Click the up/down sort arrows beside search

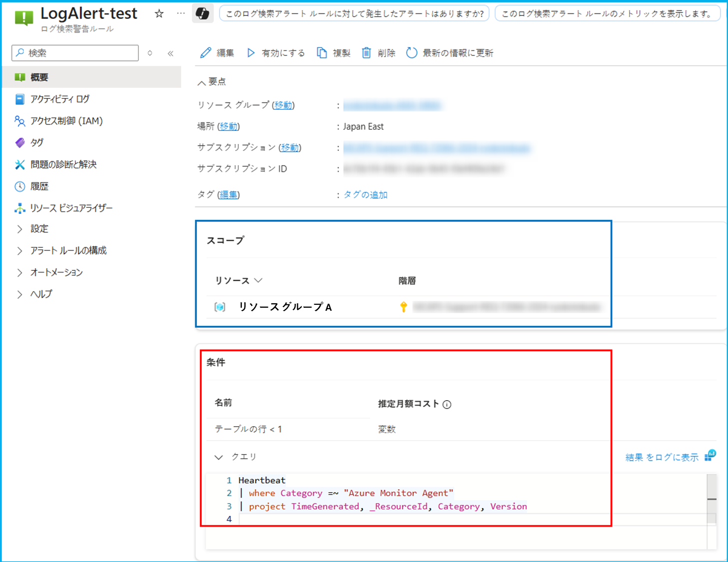[150, 53]
